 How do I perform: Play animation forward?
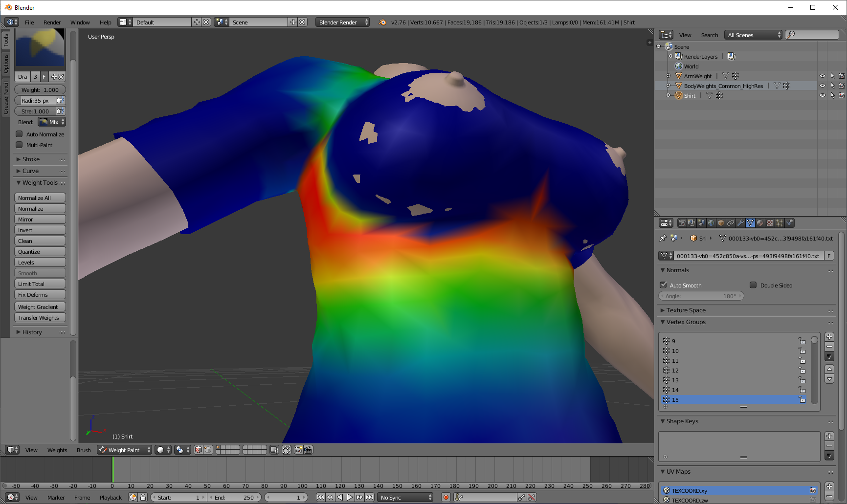(x=350, y=497)
